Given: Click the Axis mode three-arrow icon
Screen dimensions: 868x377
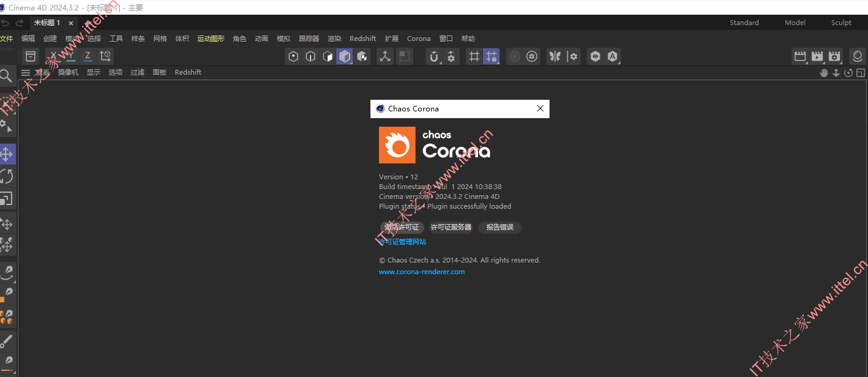Looking at the screenshot, I should 385,57.
